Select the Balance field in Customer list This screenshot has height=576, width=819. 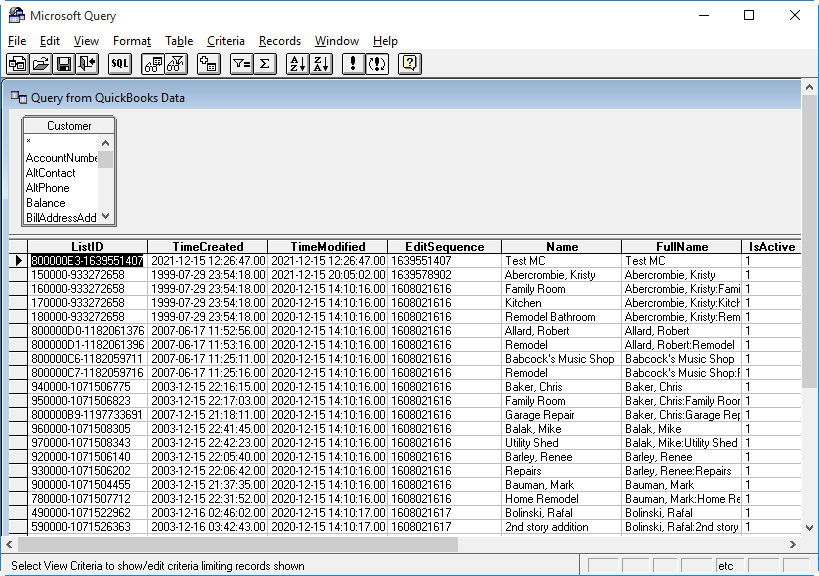point(61,203)
